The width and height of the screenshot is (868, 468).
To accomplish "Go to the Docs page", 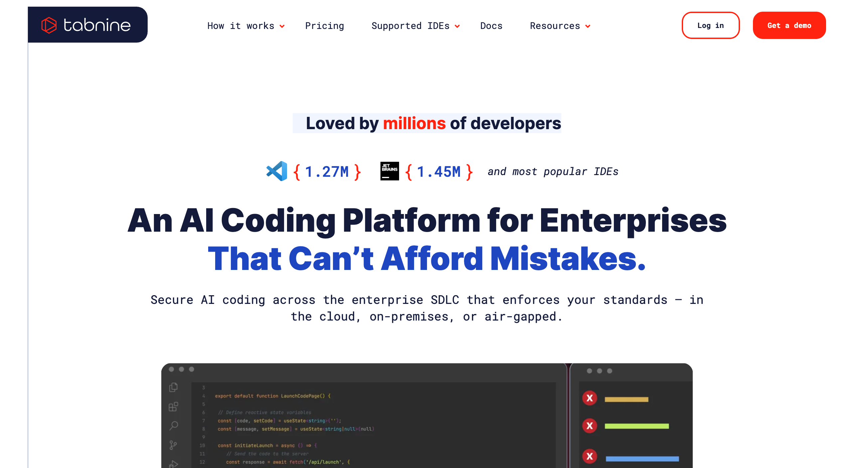I will click(x=491, y=26).
